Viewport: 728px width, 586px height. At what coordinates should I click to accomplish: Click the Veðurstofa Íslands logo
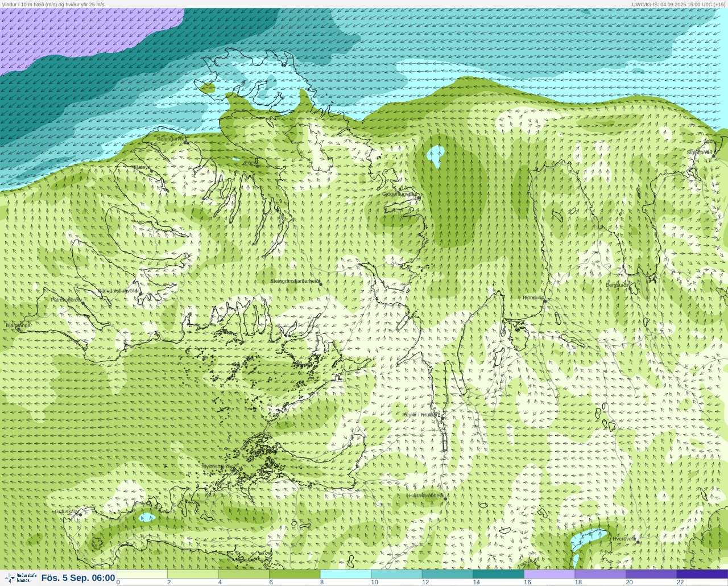pos(20,578)
